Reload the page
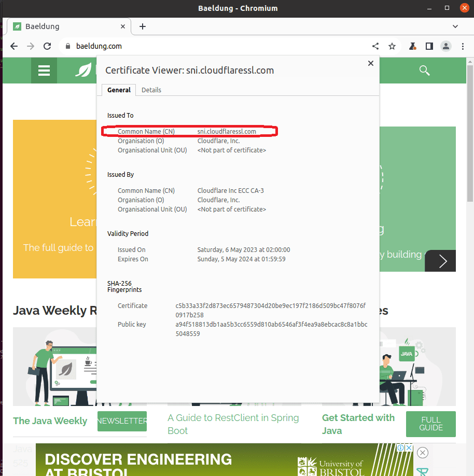 tap(47, 46)
